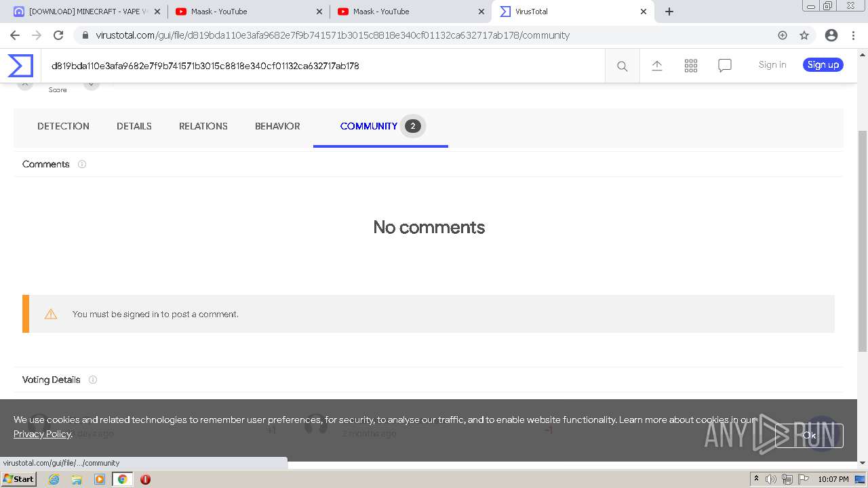Viewport: 868px width, 488px height.
Task: Open the Windows Start menu
Action: tap(18, 479)
